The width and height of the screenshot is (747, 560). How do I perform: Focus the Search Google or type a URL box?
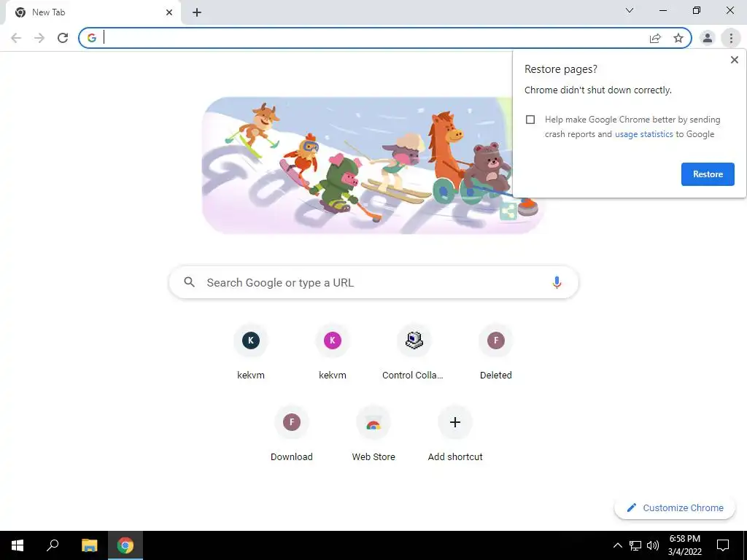[373, 282]
